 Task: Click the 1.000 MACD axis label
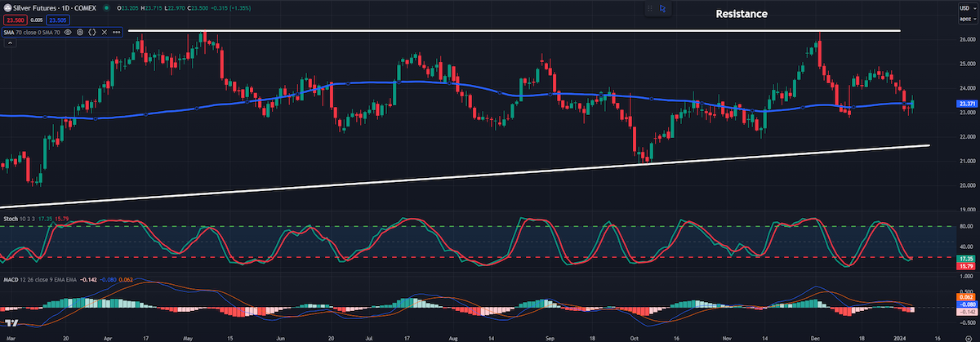point(966,276)
